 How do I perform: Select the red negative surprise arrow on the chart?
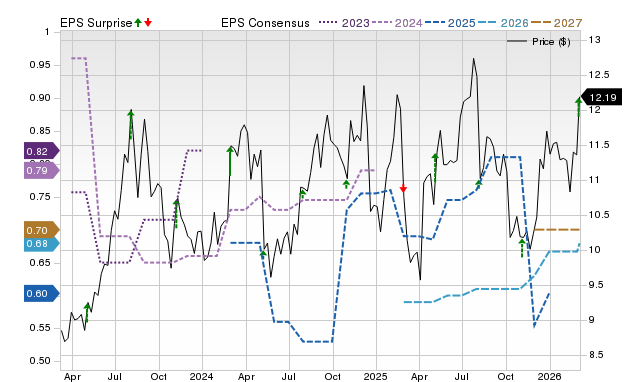[403, 189]
